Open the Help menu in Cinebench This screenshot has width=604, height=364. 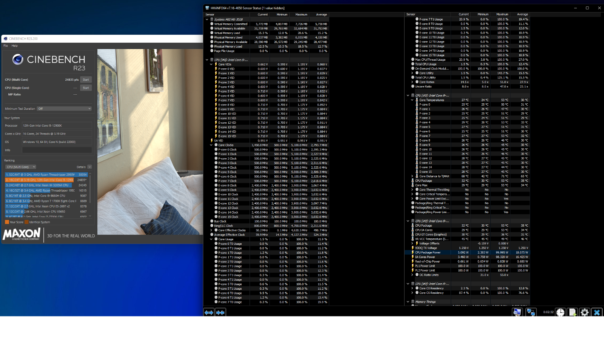click(x=14, y=46)
